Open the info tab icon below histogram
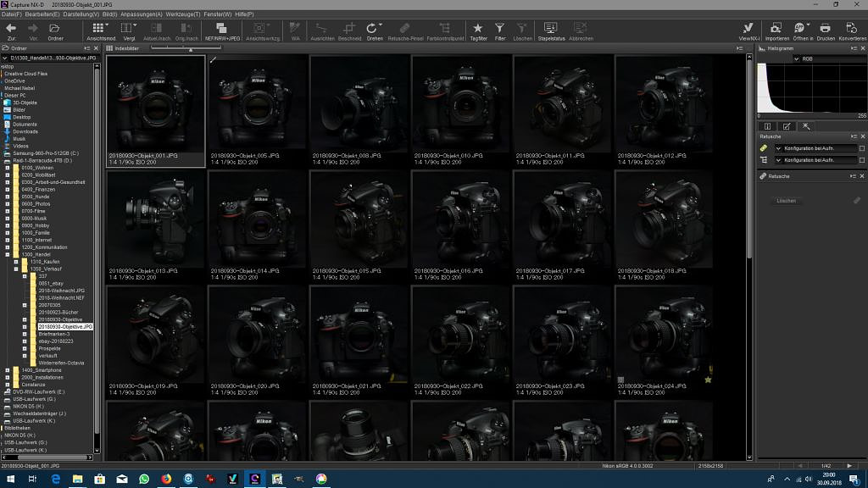868x488 pixels. [767, 126]
